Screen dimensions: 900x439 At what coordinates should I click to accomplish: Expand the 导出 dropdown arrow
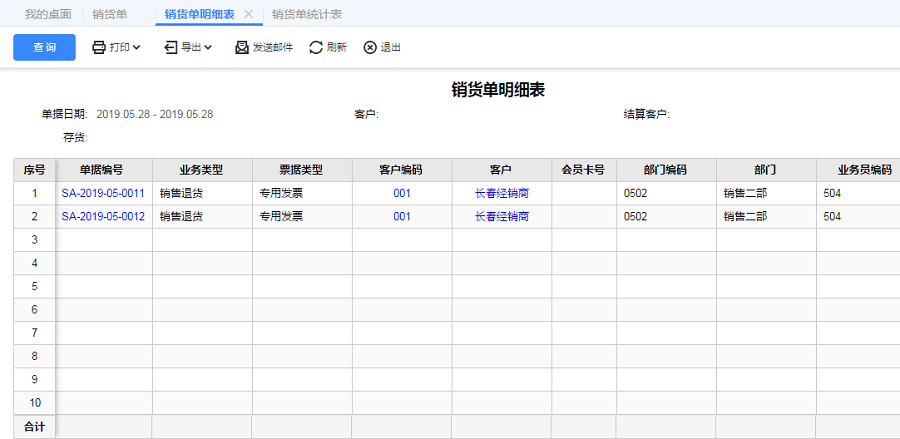pyautogui.click(x=208, y=47)
